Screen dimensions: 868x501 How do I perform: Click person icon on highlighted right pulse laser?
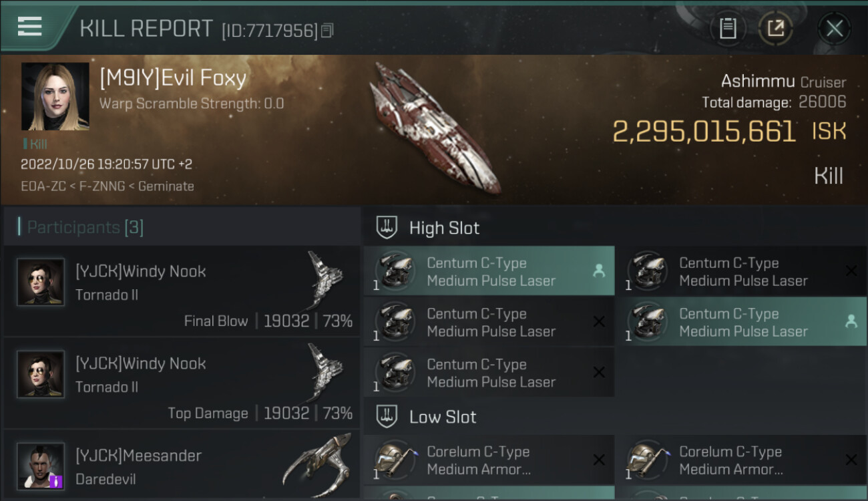(851, 322)
